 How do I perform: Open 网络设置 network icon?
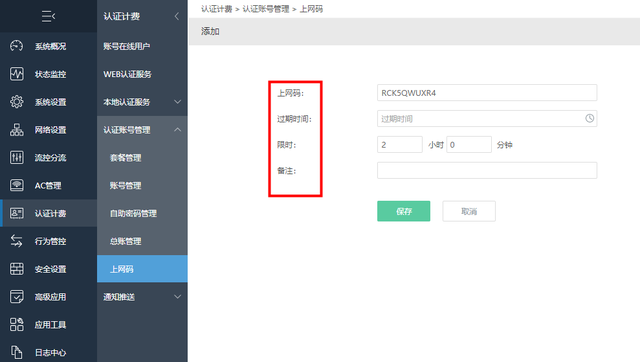[x=16, y=130]
